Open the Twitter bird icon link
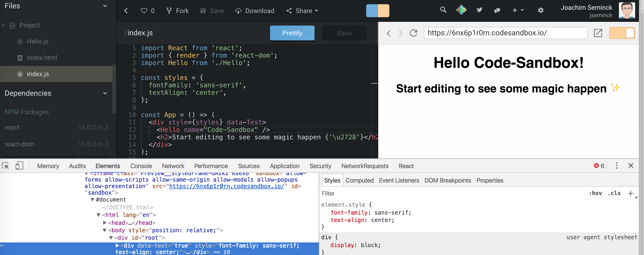 [x=479, y=10]
